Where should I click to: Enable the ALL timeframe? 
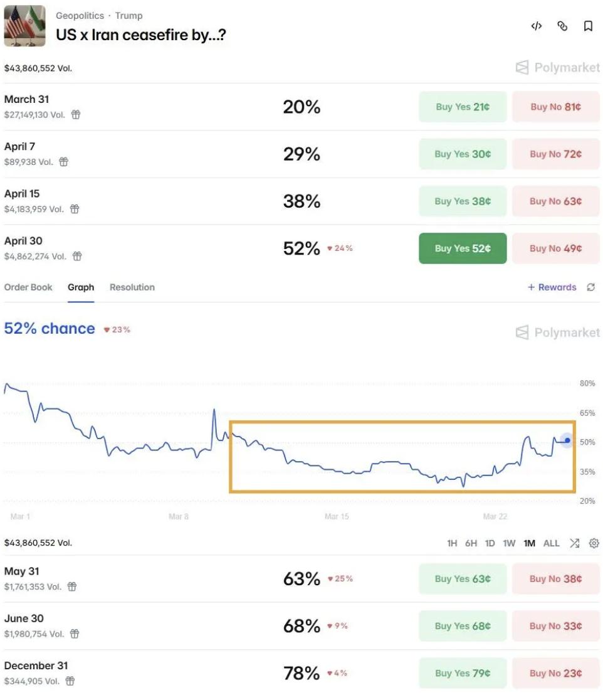pyautogui.click(x=551, y=543)
